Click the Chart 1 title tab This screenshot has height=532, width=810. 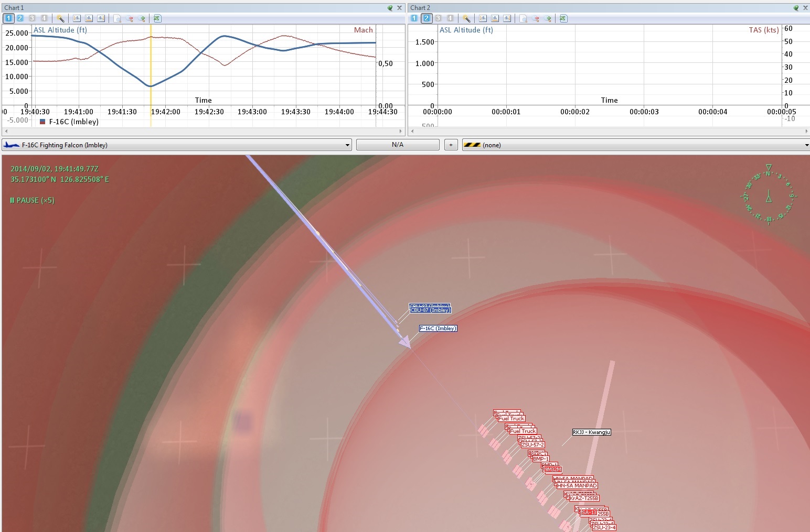[x=14, y=8]
